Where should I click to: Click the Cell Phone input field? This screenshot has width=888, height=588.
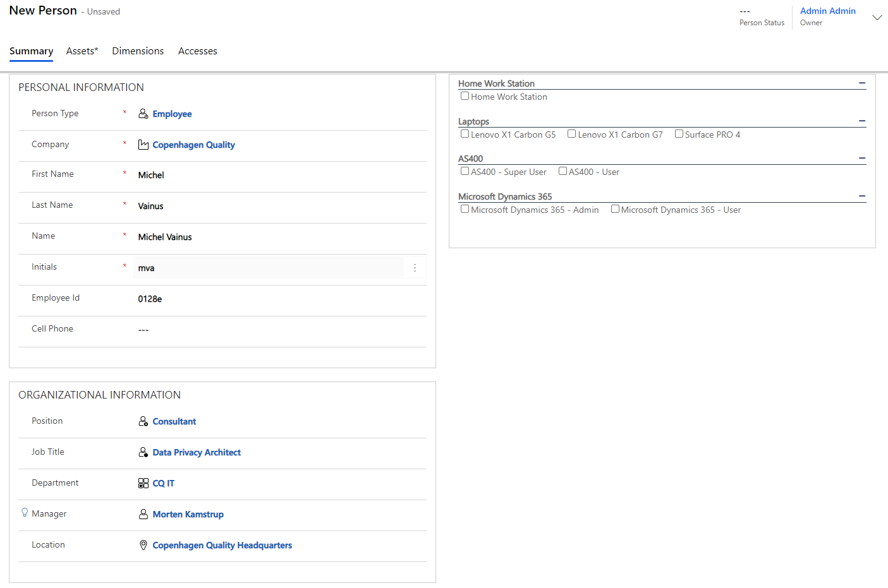[278, 330]
